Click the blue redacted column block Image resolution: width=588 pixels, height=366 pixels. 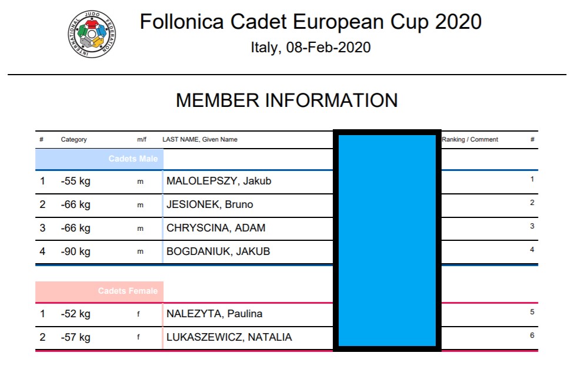click(x=387, y=240)
